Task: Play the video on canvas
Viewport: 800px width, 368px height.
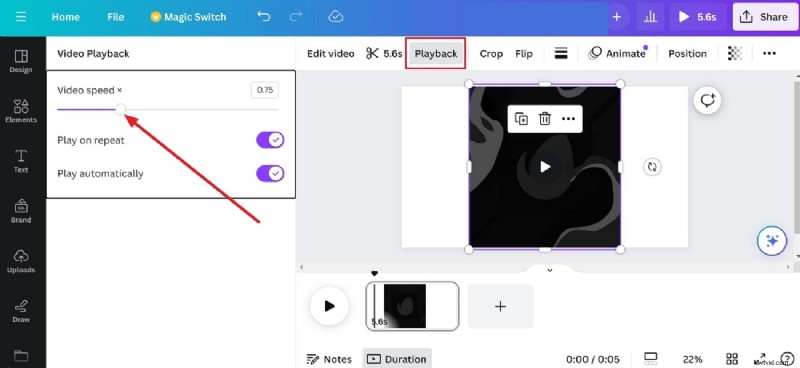Action: coord(545,167)
